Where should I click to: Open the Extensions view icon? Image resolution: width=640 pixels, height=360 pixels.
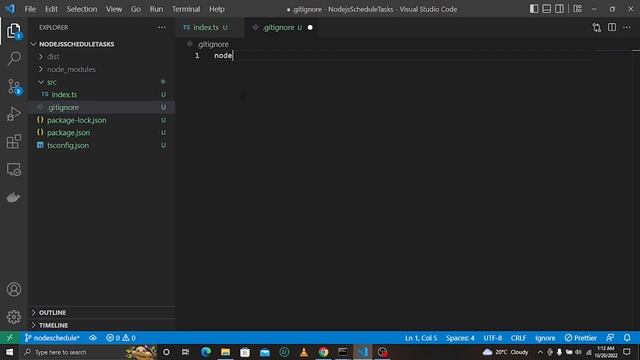(14, 142)
